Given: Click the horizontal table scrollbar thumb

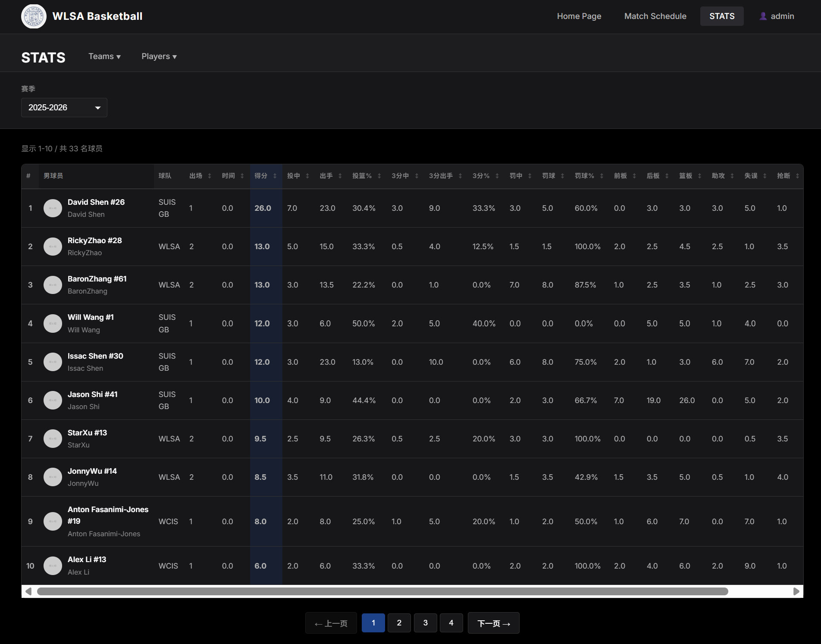Looking at the screenshot, I should click(382, 591).
